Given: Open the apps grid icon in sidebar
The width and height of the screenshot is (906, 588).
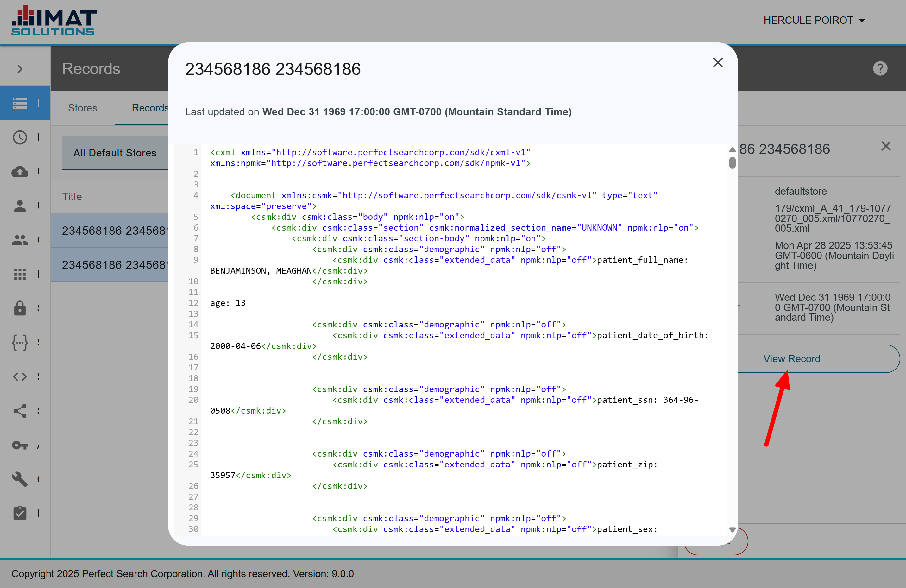Looking at the screenshot, I should [x=20, y=274].
